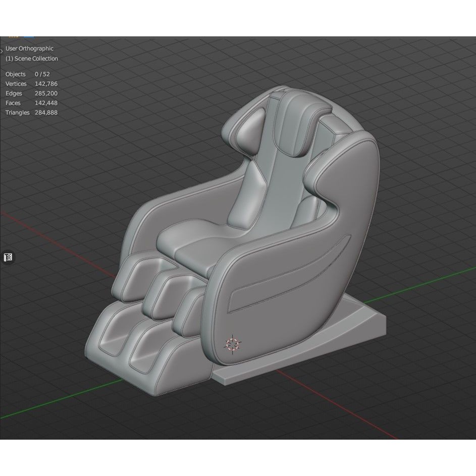Click the 3D cursor crosshair on the chair

233,344
